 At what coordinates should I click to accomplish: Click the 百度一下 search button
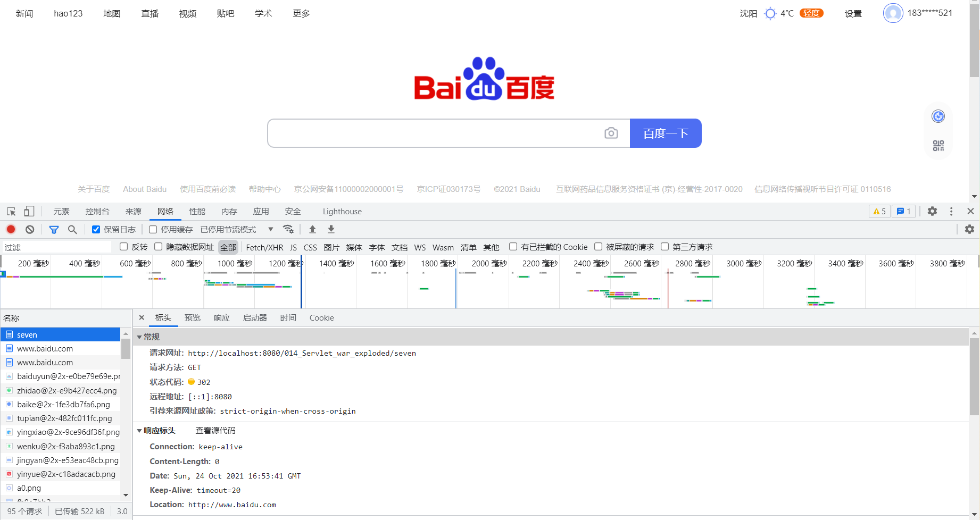tap(666, 133)
